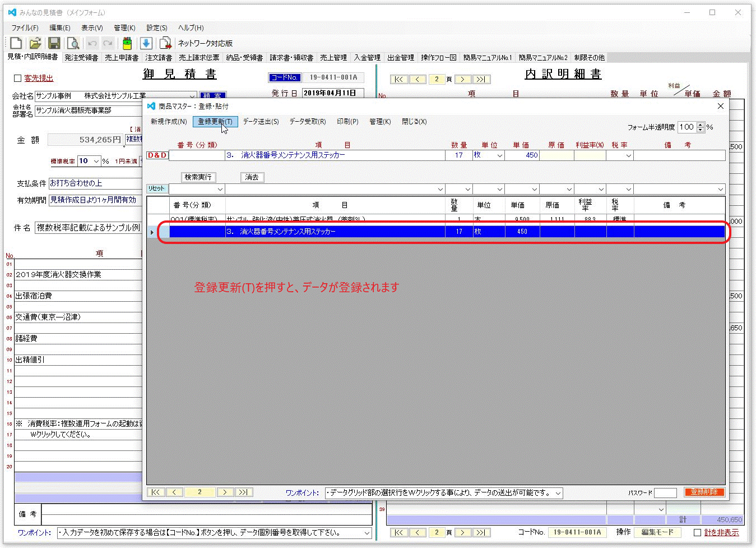Click データ送出(S) in the dialog menu
Image resolution: width=756 pixels, height=548 pixels.
point(261,121)
